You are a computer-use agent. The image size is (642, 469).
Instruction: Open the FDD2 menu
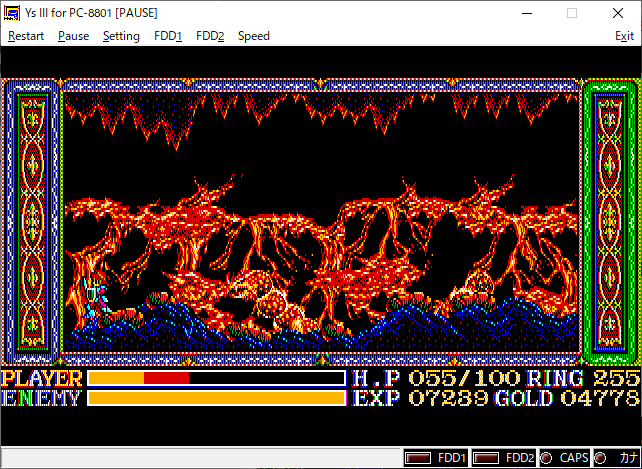click(210, 36)
